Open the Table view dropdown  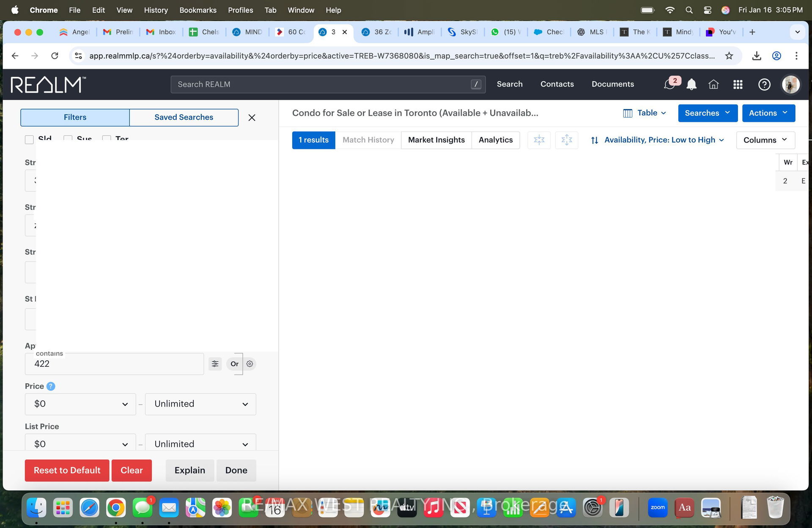645,113
